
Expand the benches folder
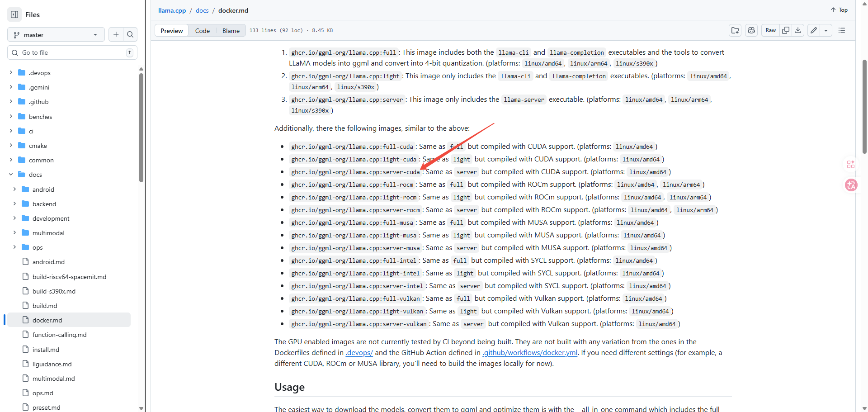pos(11,116)
